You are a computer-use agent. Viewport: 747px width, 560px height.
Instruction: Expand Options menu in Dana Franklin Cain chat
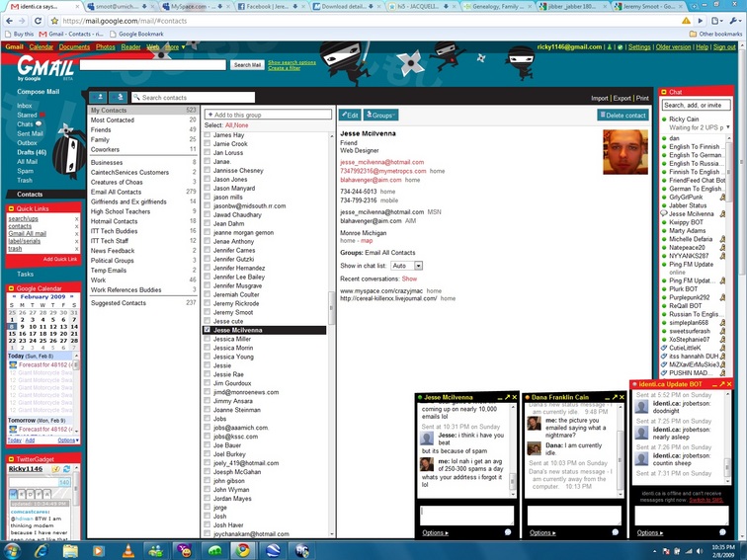pos(541,532)
